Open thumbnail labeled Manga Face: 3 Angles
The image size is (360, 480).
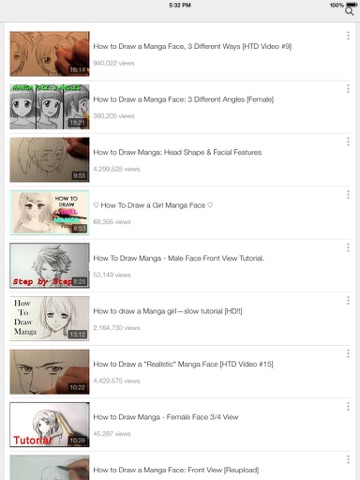50,107
